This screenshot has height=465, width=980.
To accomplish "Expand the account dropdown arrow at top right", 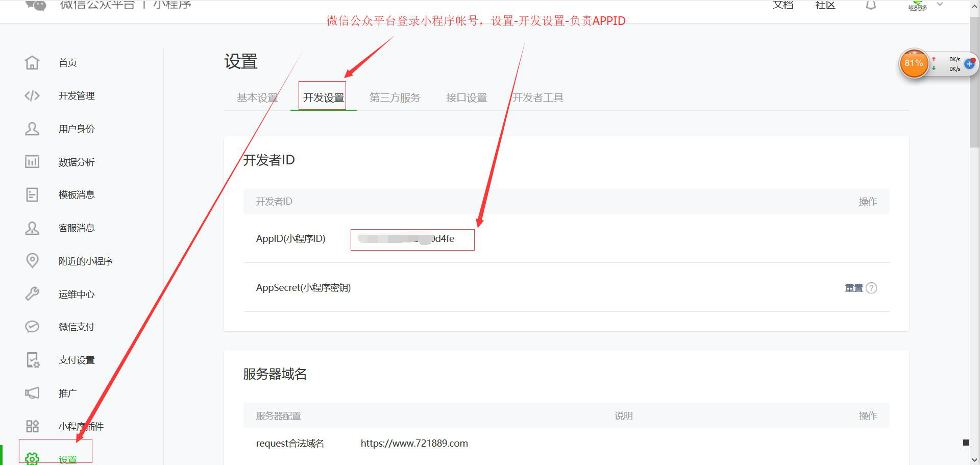I will pyautogui.click(x=940, y=4).
